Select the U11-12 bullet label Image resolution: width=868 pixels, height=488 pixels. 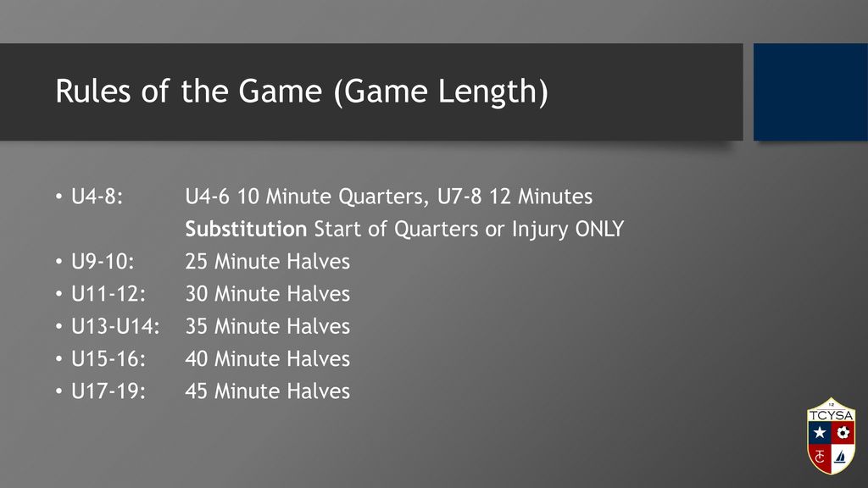tap(108, 294)
